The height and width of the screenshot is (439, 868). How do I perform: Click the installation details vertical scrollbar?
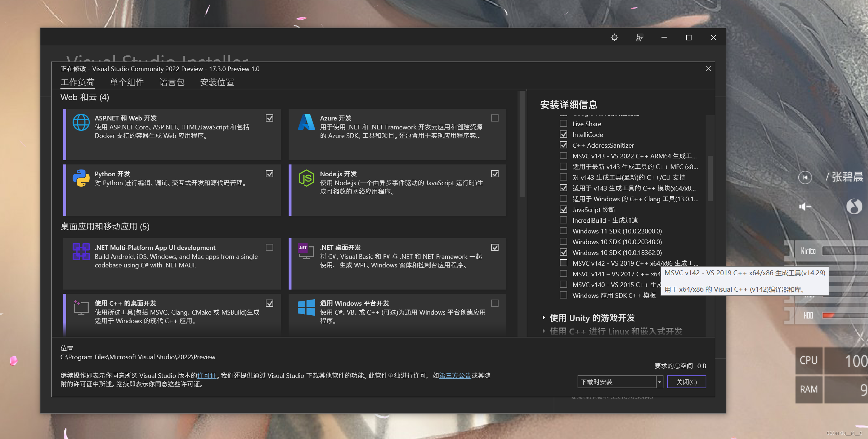tap(710, 179)
